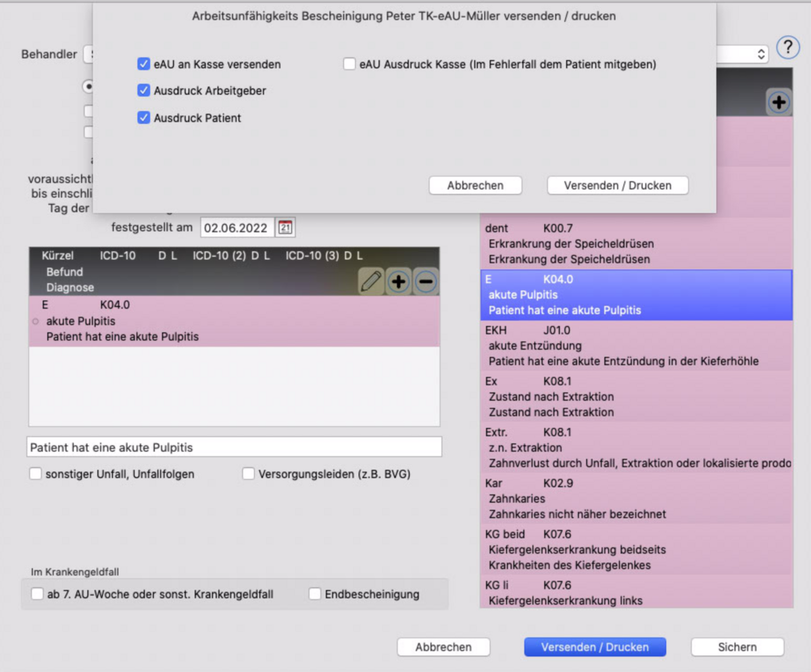
Task: Open calendar picker next to festgestellt am
Action: pos(286,228)
